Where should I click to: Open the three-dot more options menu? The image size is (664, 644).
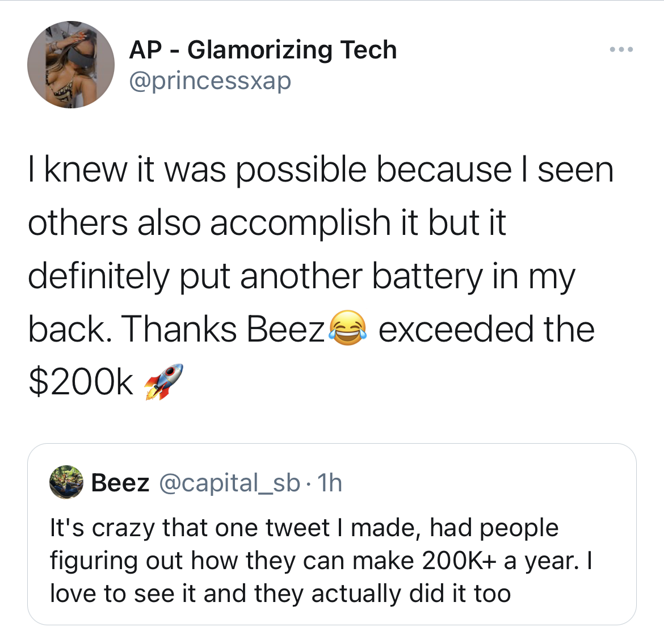click(621, 49)
